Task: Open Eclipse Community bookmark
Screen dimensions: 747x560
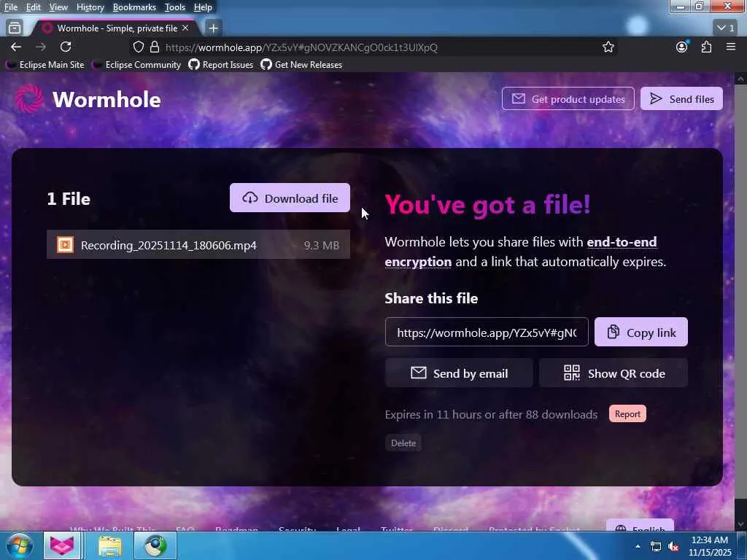Action: point(136,65)
